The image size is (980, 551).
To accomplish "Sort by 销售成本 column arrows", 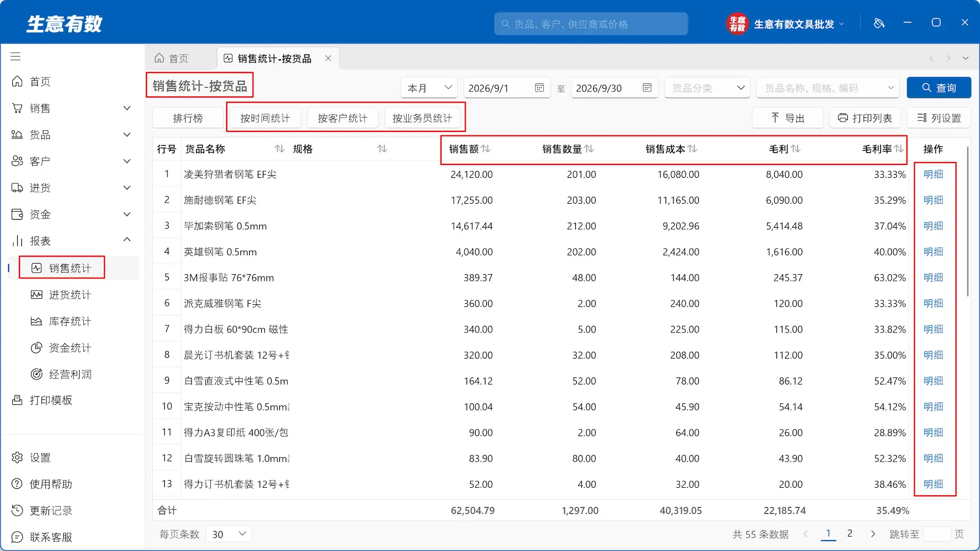I will [693, 149].
